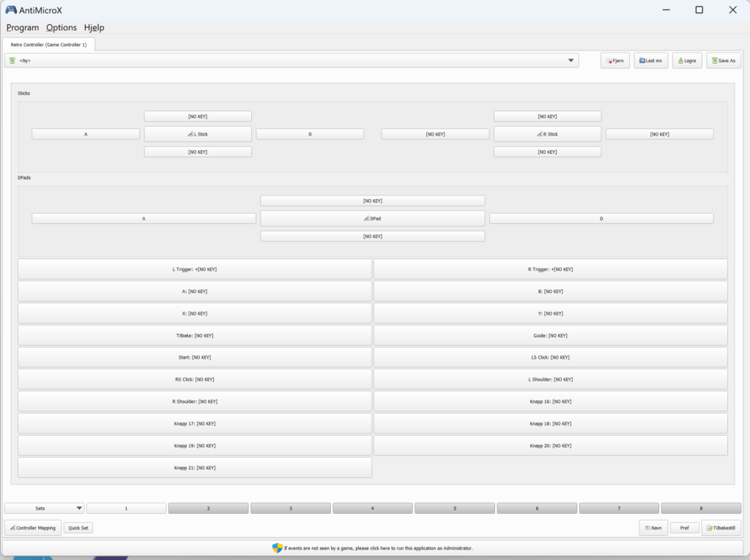Click the [NO KEY] button below R Stick
The image size is (750, 560).
pyautogui.click(x=547, y=152)
